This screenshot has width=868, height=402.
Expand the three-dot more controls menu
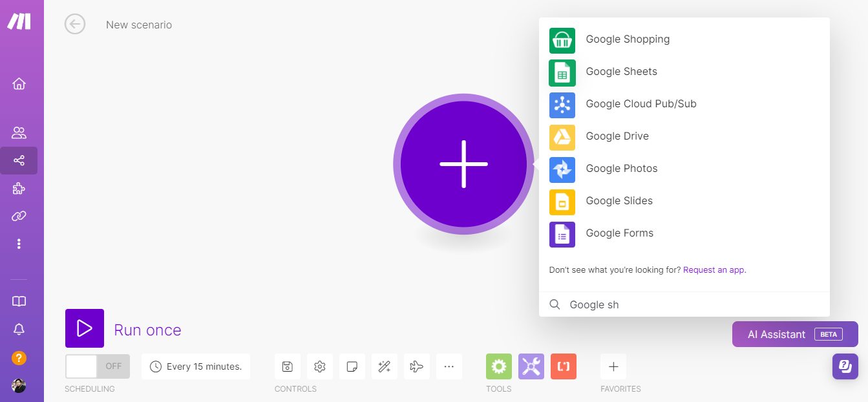pos(449,366)
